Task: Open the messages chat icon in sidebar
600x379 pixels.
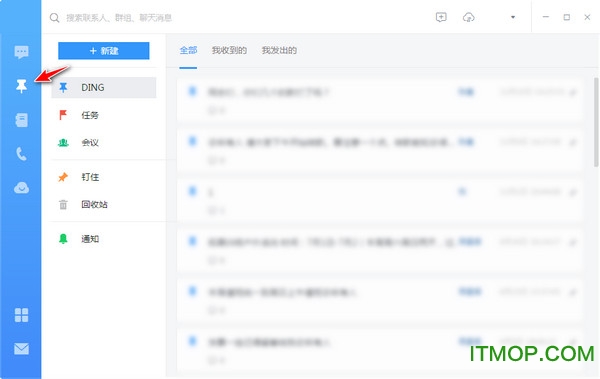Action: (x=21, y=52)
